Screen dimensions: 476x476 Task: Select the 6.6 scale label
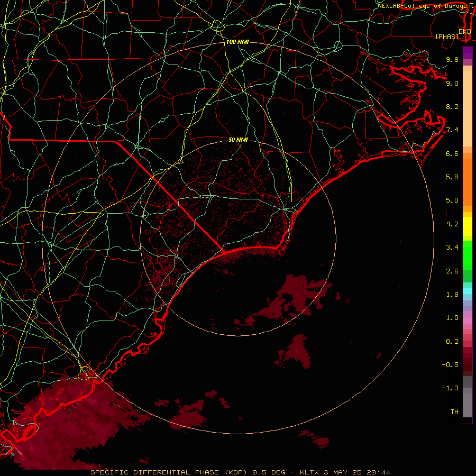point(452,154)
